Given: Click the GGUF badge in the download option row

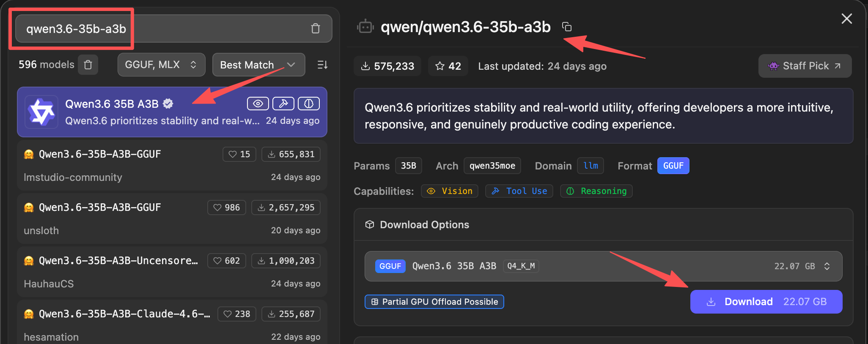Looking at the screenshot, I should pyautogui.click(x=390, y=266).
